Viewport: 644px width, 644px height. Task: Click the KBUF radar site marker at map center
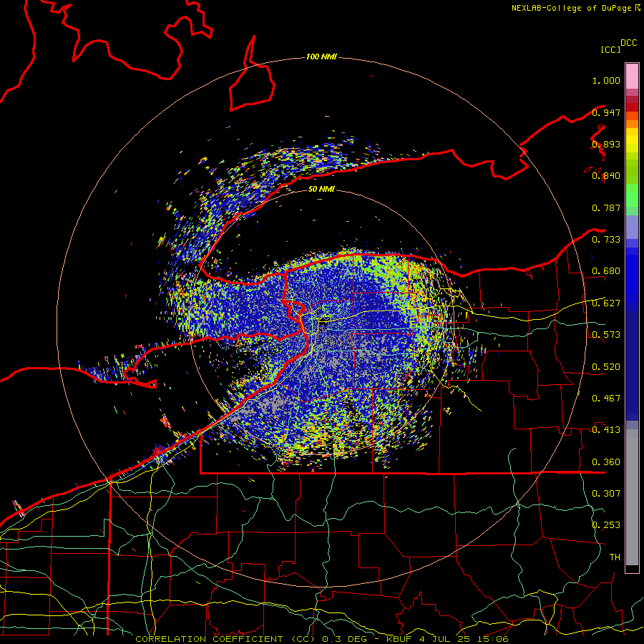point(323,323)
